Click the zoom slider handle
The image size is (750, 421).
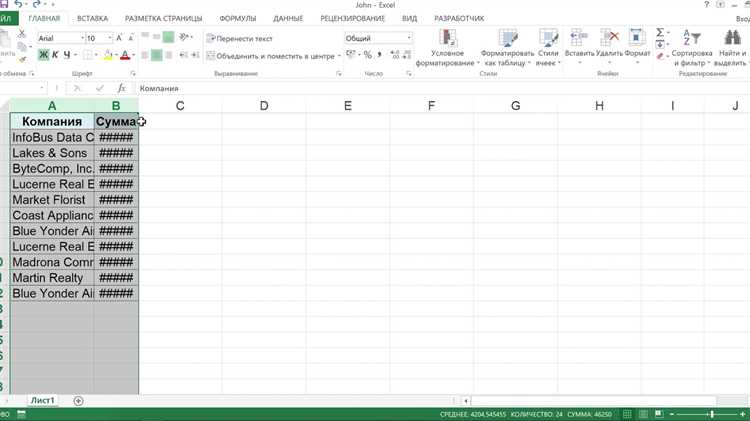tap(712, 414)
